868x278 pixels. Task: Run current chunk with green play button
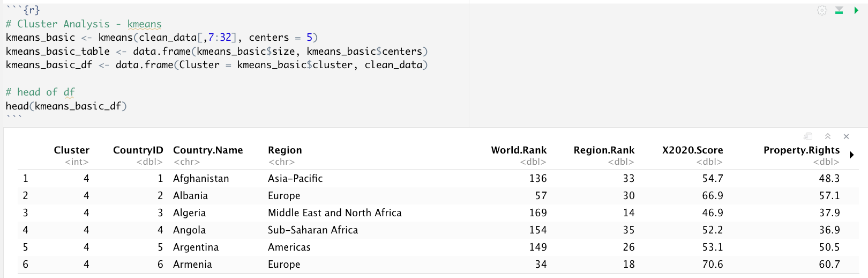(856, 10)
